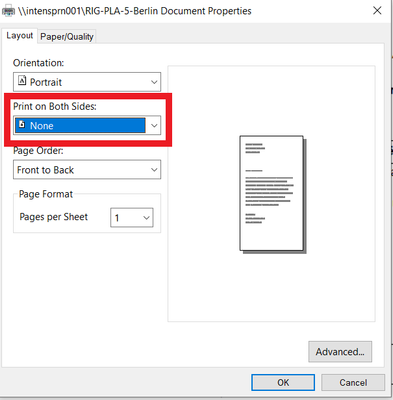The height and width of the screenshot is (400, 393).
Task: Click the Cancel button
Action: pyautogui.click(x=353, y=382)
